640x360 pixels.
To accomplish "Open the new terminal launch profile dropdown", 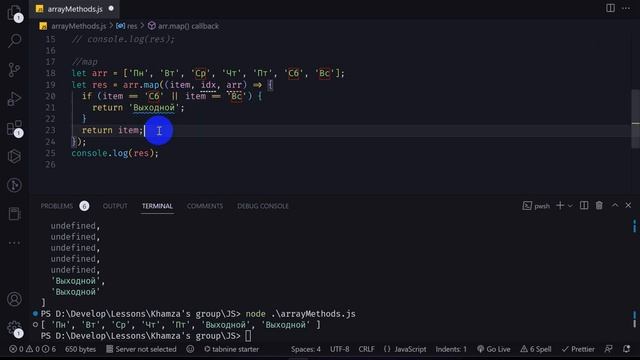I will click(570, 206).
